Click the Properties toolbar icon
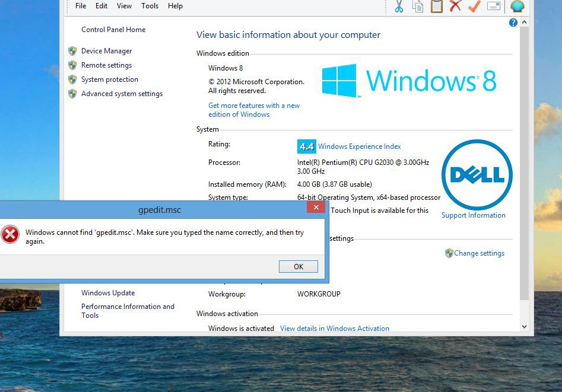This screenshot has height=392, width=562. pyautogui.click(x=494, y=6)
